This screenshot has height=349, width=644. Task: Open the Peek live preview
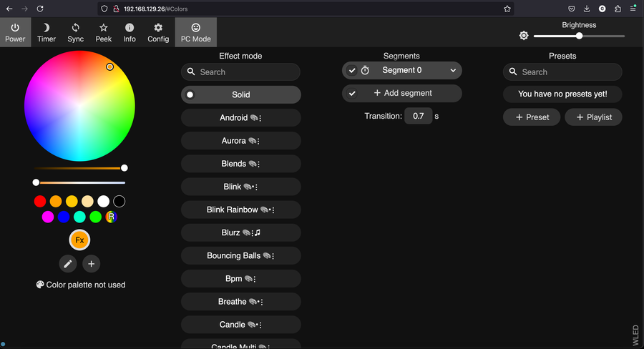[x=104, y=32]
